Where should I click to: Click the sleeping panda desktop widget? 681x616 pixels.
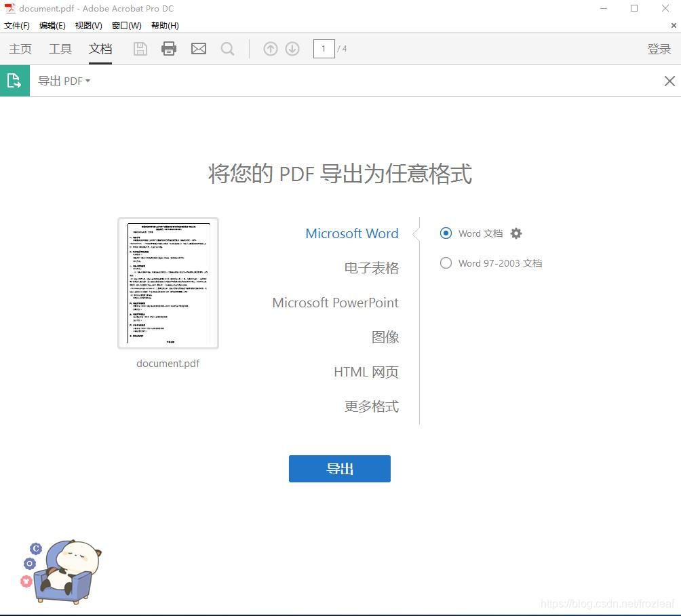(x=61, y=571)
